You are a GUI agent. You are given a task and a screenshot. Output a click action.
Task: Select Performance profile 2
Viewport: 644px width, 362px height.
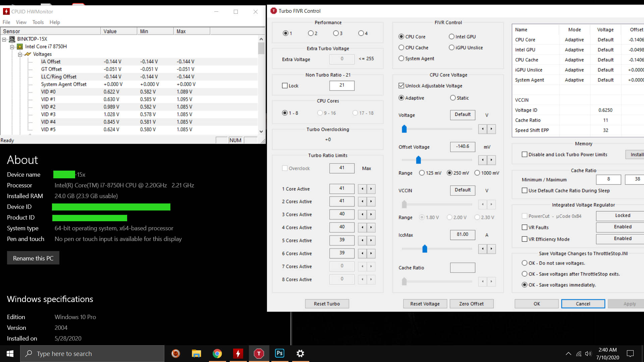click(311, 33)
